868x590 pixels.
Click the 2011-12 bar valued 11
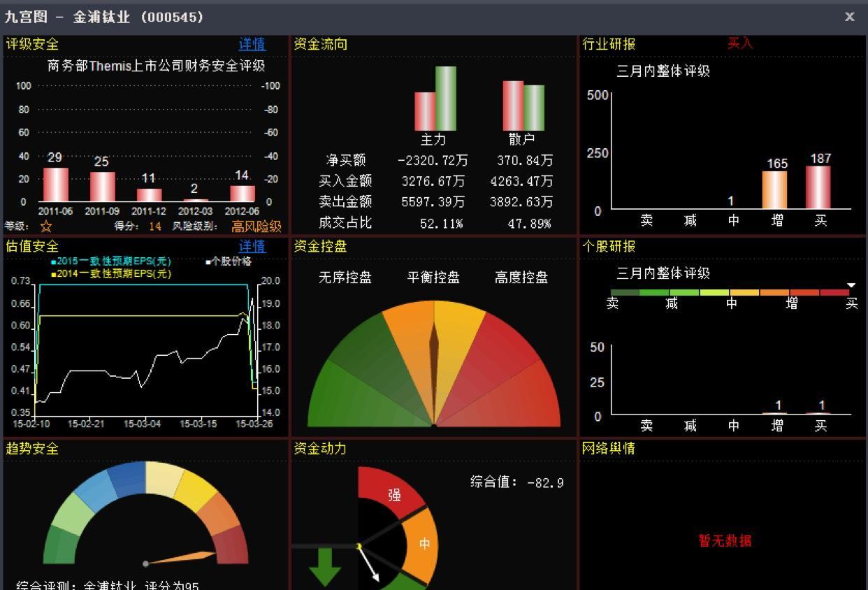click(149, 195)
